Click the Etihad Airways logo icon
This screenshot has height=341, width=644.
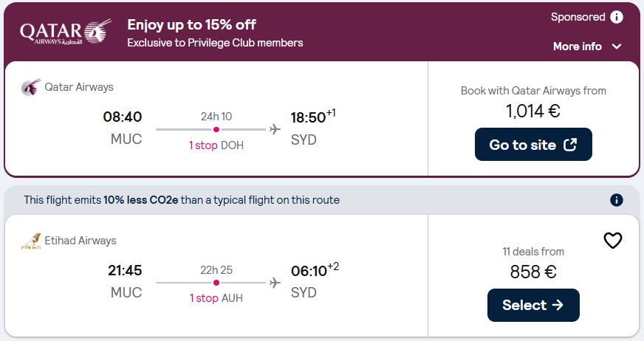[31, 241]
